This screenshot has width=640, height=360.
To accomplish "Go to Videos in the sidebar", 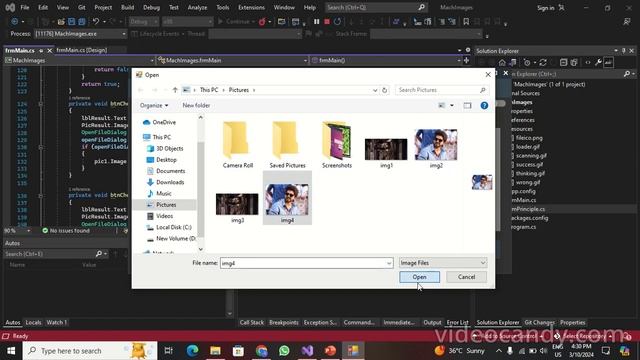I will (x=164, y=216).
